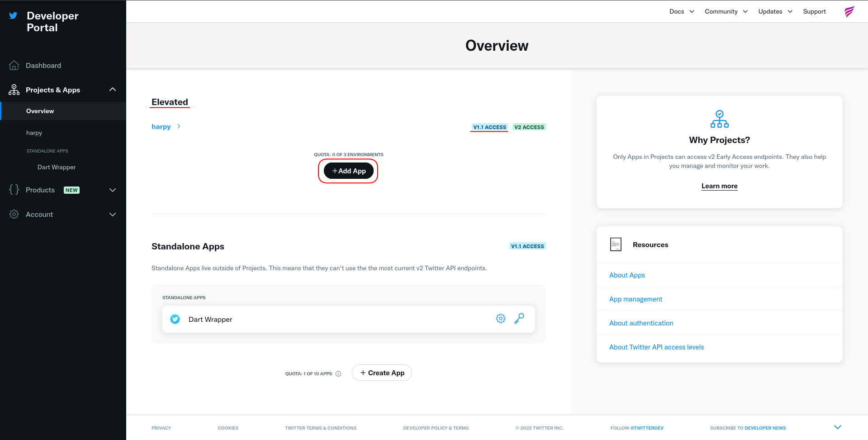Select Overview in the sidebar
This screenshot has width=868, height=440.
(63, 111)
